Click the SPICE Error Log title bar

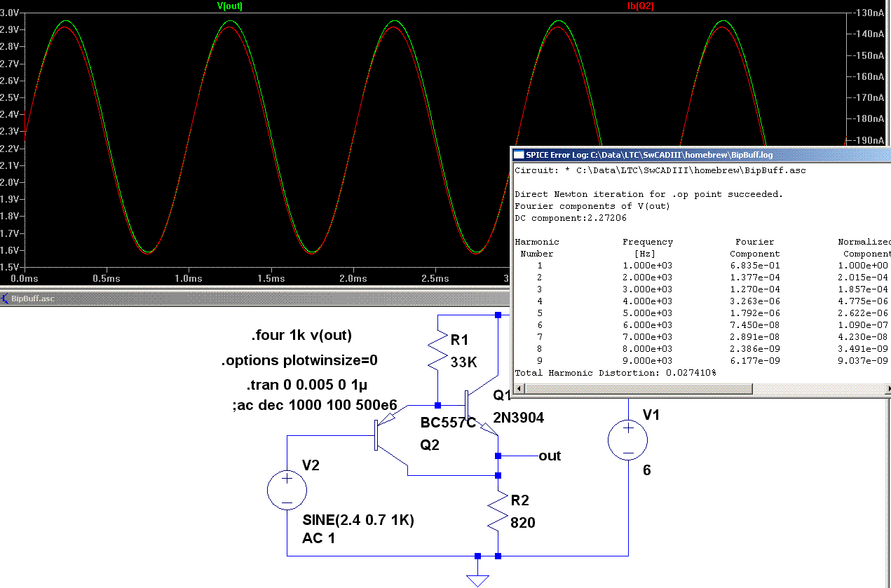click(701, 154)
